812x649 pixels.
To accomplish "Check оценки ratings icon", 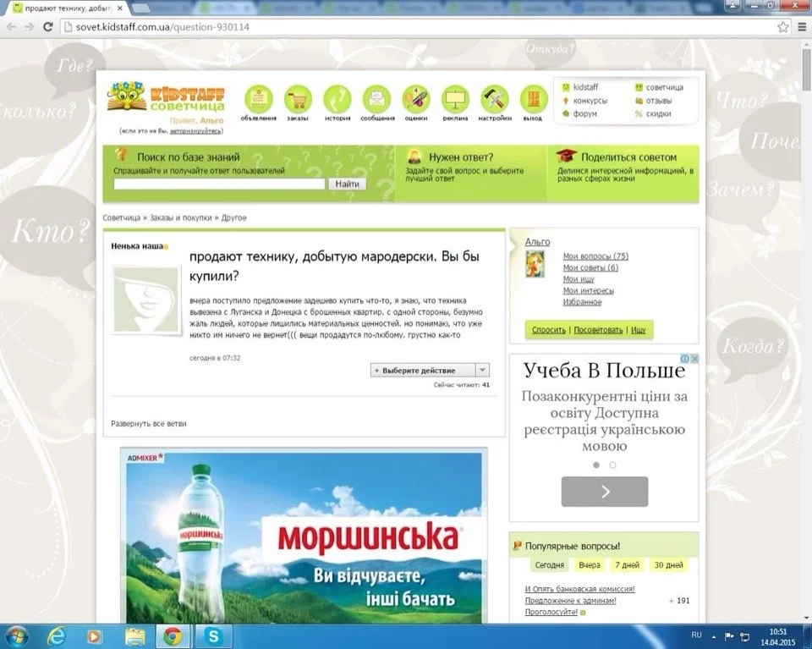I will 415,97.
